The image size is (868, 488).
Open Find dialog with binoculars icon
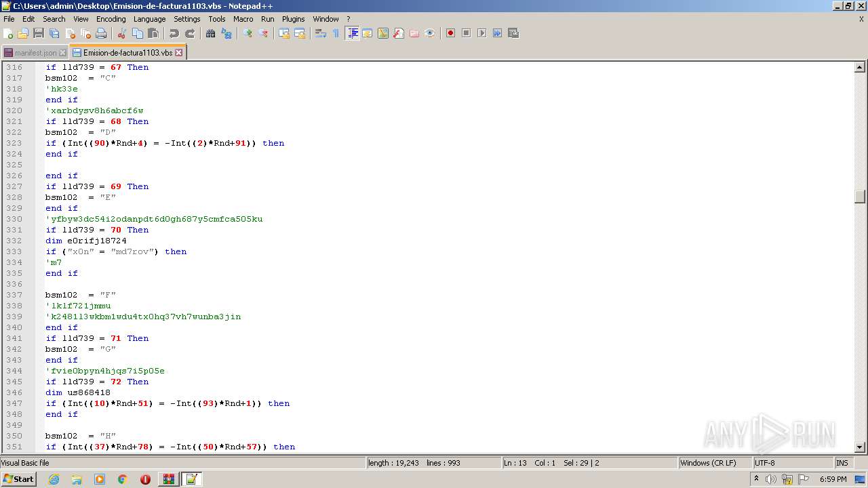click(x=210, y=33)
